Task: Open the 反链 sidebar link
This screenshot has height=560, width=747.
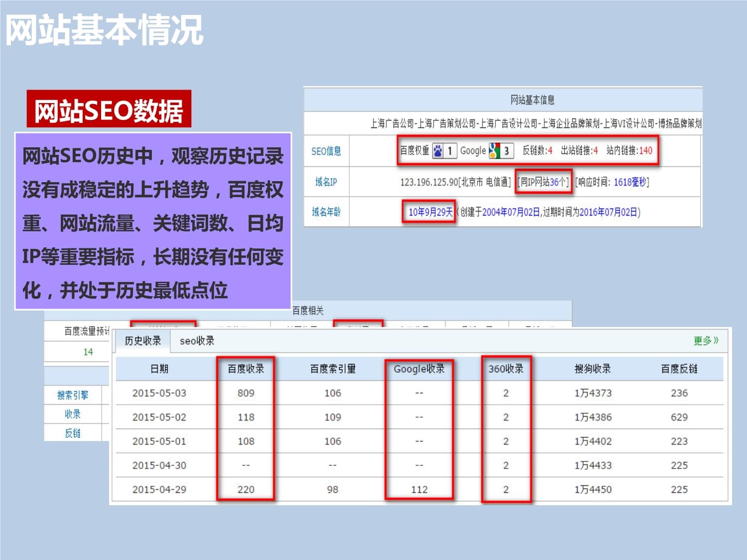Action: [x=73, y=433]
